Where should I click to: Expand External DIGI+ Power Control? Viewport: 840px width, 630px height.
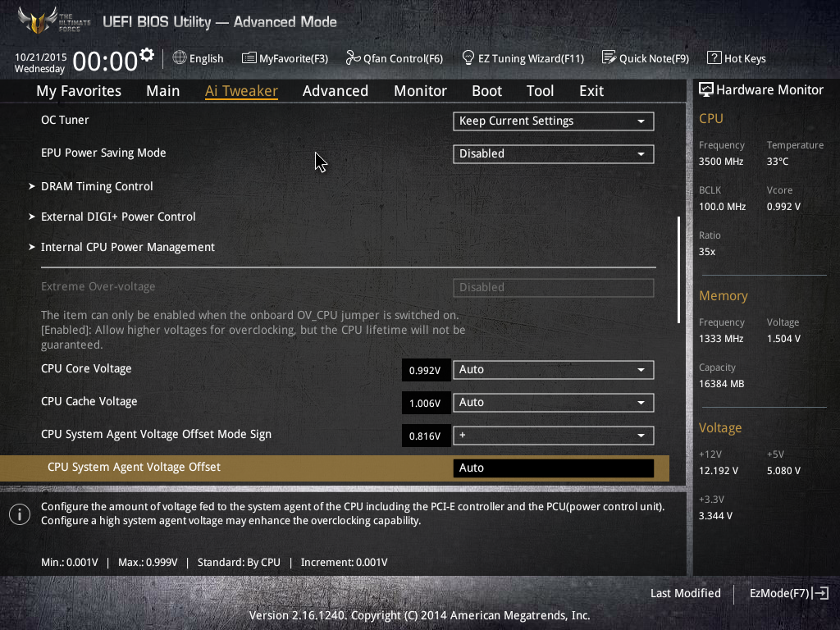tap(118, 217)
